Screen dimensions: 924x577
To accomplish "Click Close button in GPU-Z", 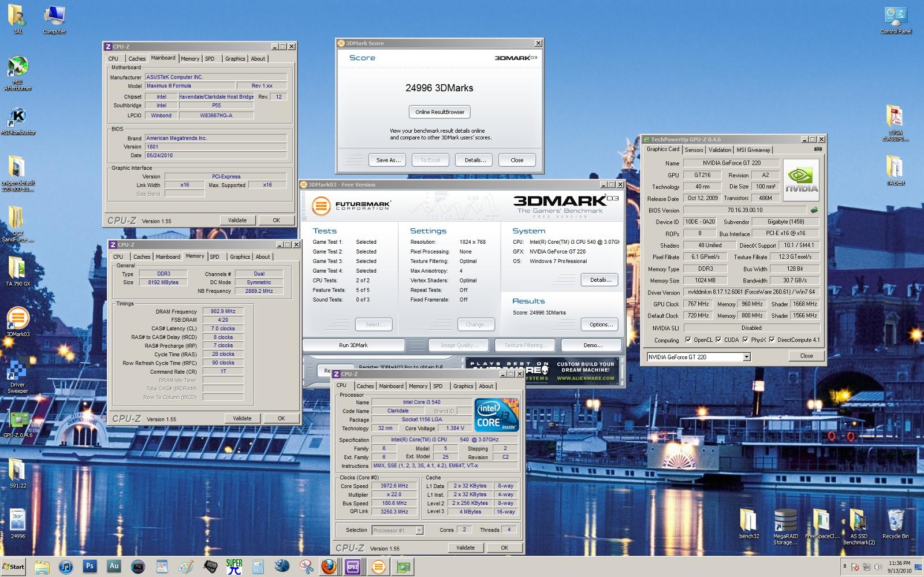I will coord(806,356).
